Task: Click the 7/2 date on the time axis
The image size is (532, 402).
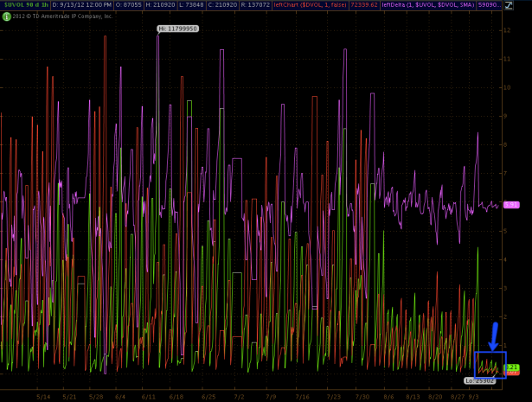Action: point(239,397)
